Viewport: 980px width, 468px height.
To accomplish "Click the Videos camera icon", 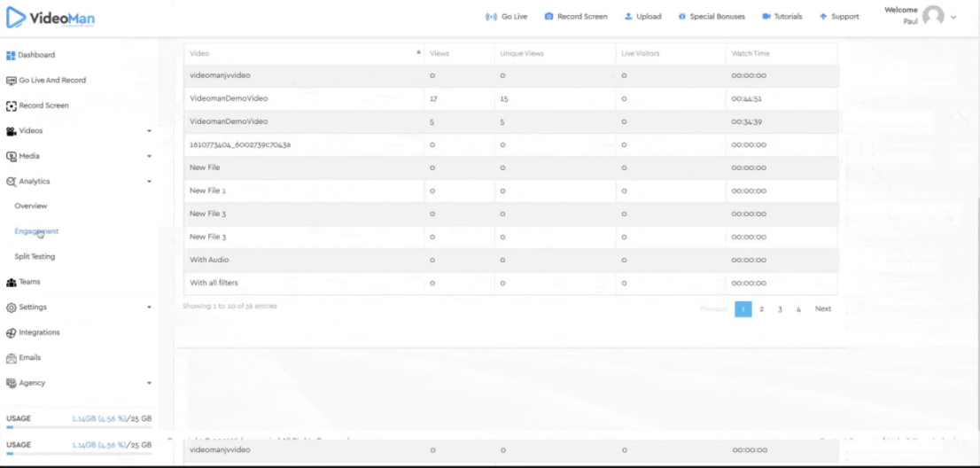I will pos(11,131).
